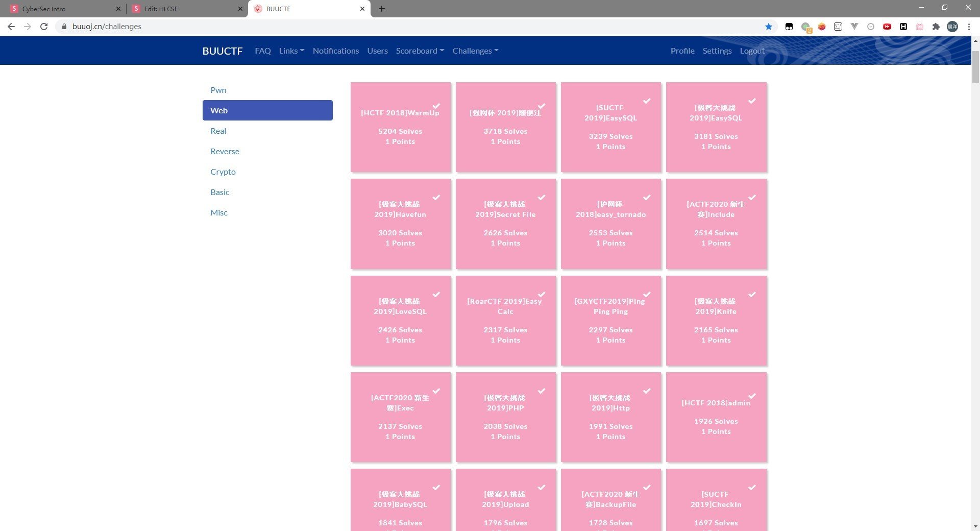Open the FAQ page
980x531 pixels.
coord(263,51)
